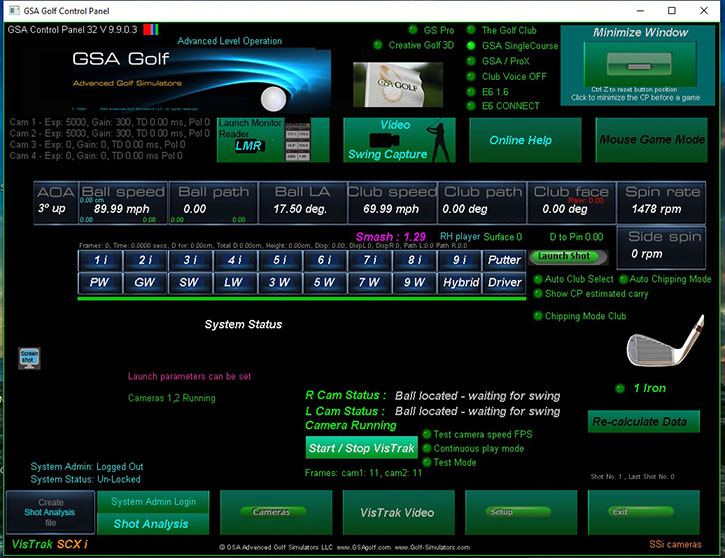Open VisTrak Video
725x558 pixels.
point(399,513)
